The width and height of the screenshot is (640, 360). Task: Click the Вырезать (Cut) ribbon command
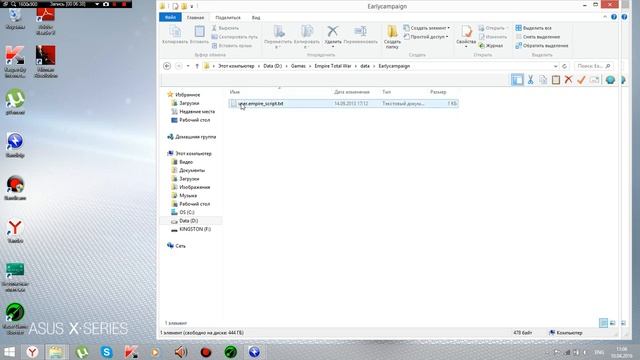tap(225, 28)
